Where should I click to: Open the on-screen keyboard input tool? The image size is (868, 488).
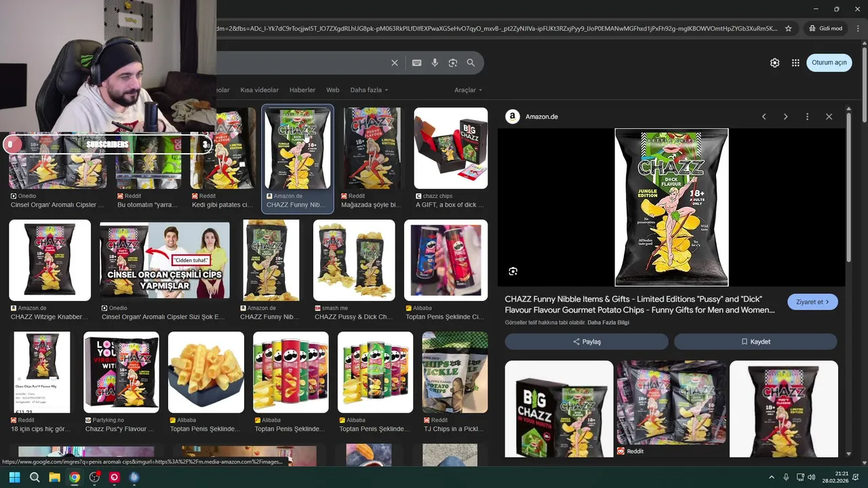click(x=417, y=63)
